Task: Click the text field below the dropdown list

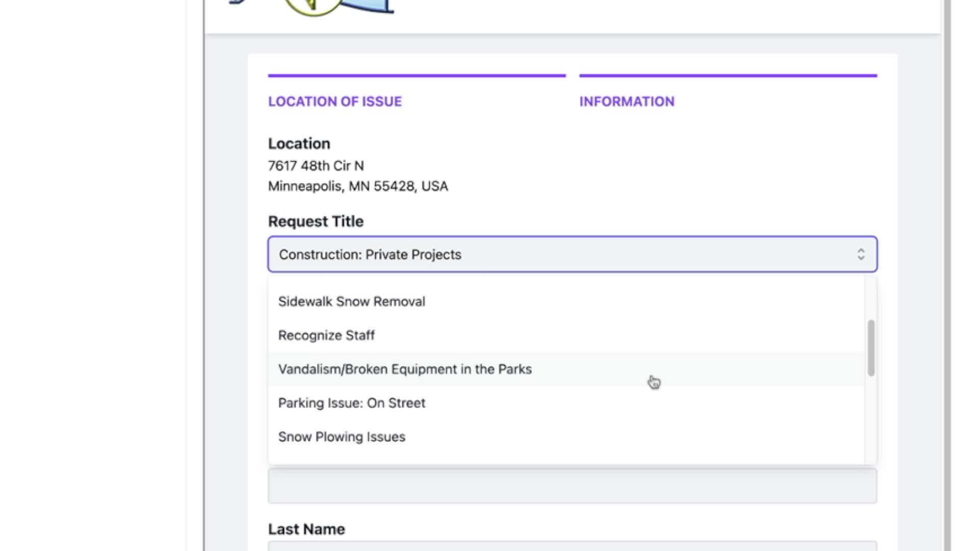Action: (572, 486)
